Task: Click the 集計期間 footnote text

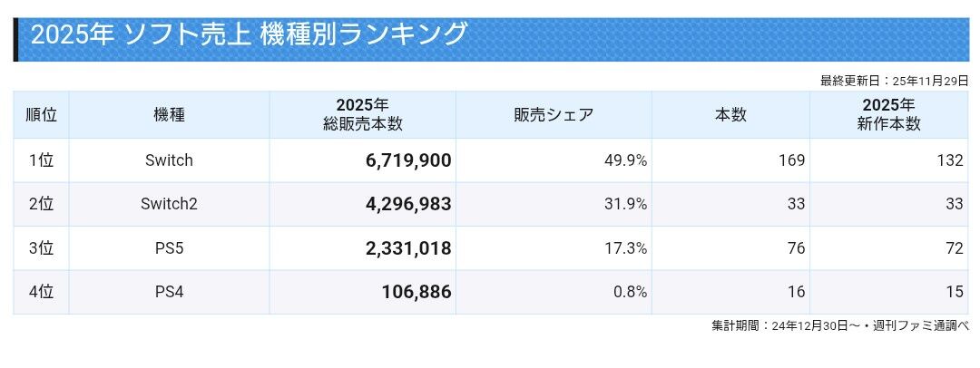Action: pos(839,325)
